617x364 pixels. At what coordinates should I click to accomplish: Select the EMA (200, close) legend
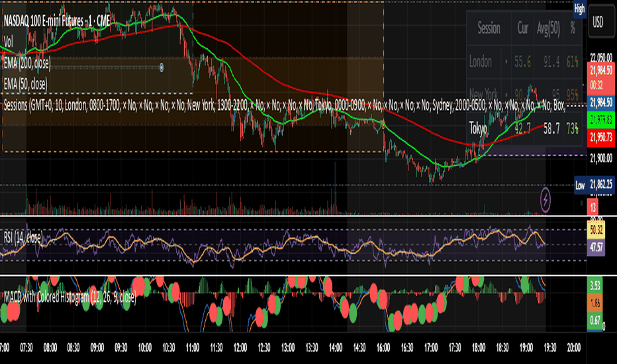27,63
